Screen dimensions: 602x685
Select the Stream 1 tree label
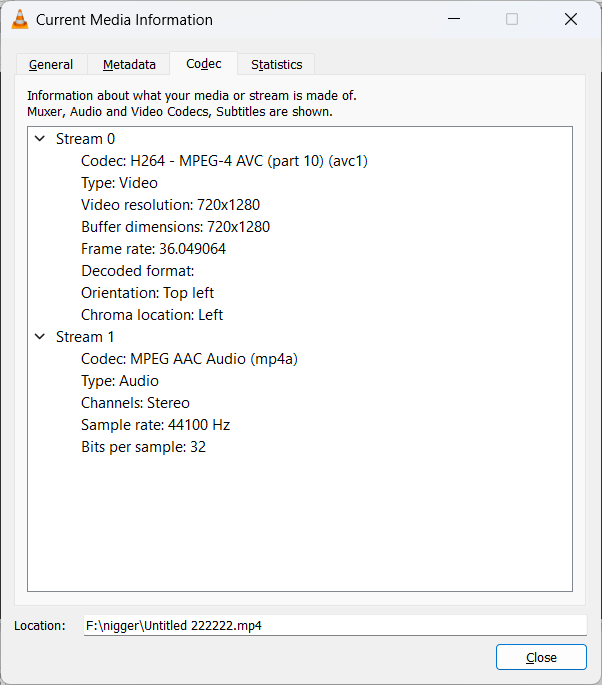tap(85, 337)
